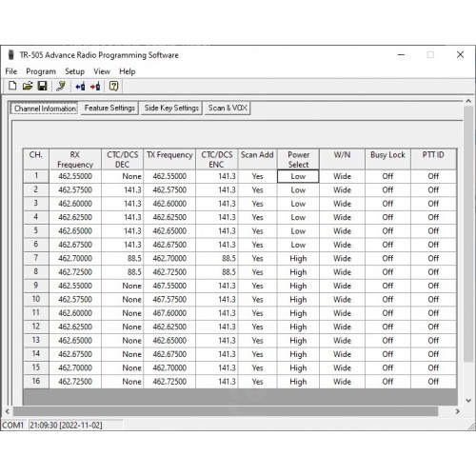
Task: Close the TR-505 programming software window
Action: coord(460,54)
